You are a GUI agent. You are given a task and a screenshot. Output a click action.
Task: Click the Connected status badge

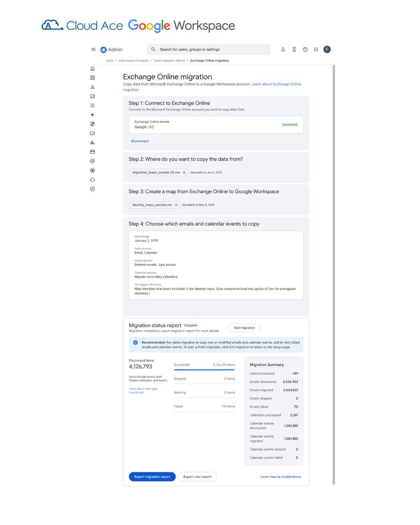(x=290, y=125)
